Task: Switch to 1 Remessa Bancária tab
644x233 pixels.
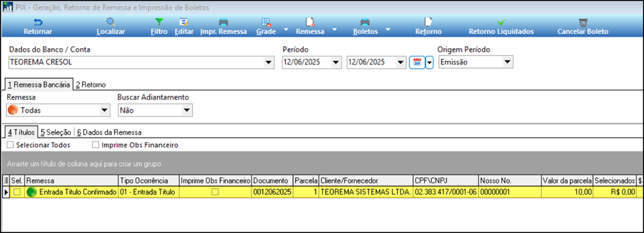Action: click(x=39, y=84)
